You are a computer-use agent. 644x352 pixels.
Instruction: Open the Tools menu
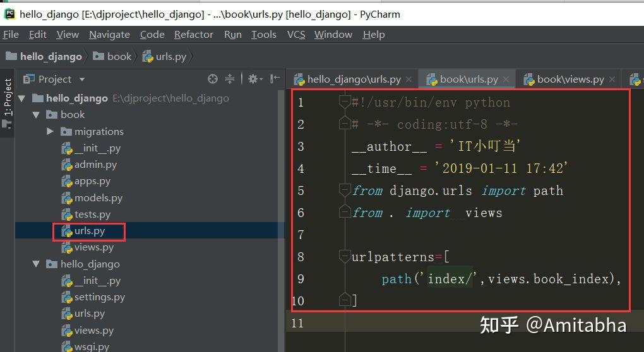click(264, 35)
